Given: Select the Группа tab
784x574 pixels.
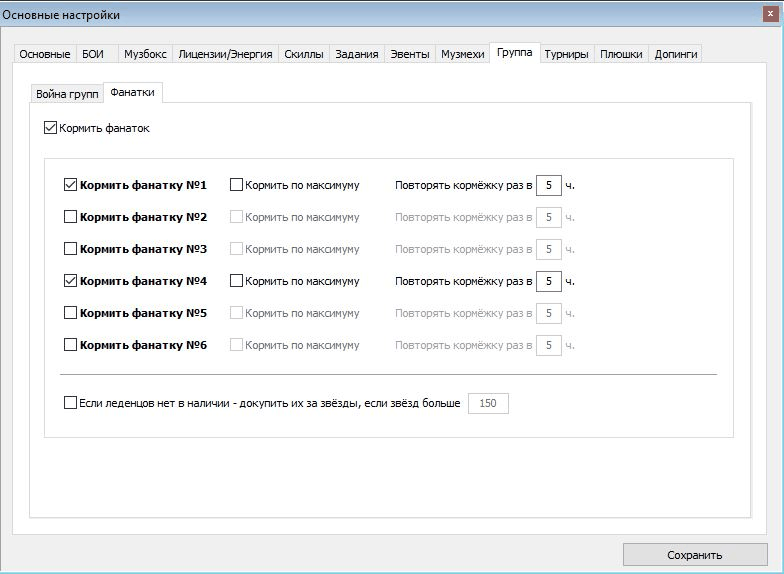Looking at the screenshot, I should 514,52.
